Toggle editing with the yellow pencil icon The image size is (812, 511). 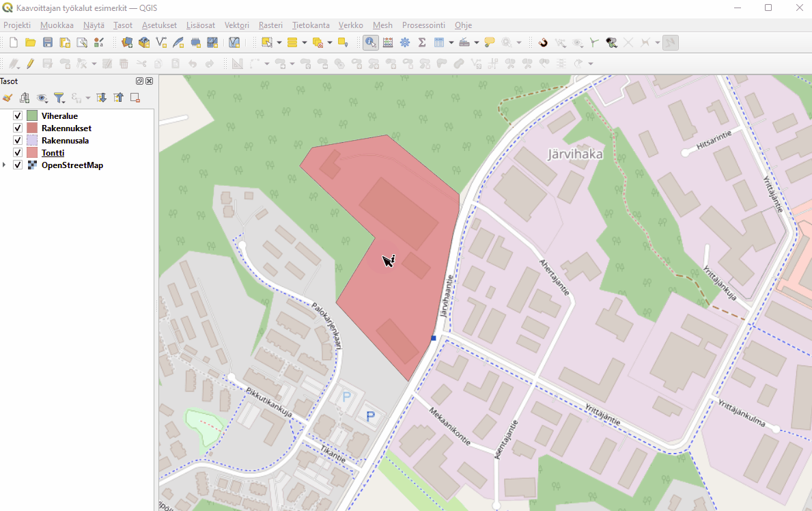pos(30,64)
